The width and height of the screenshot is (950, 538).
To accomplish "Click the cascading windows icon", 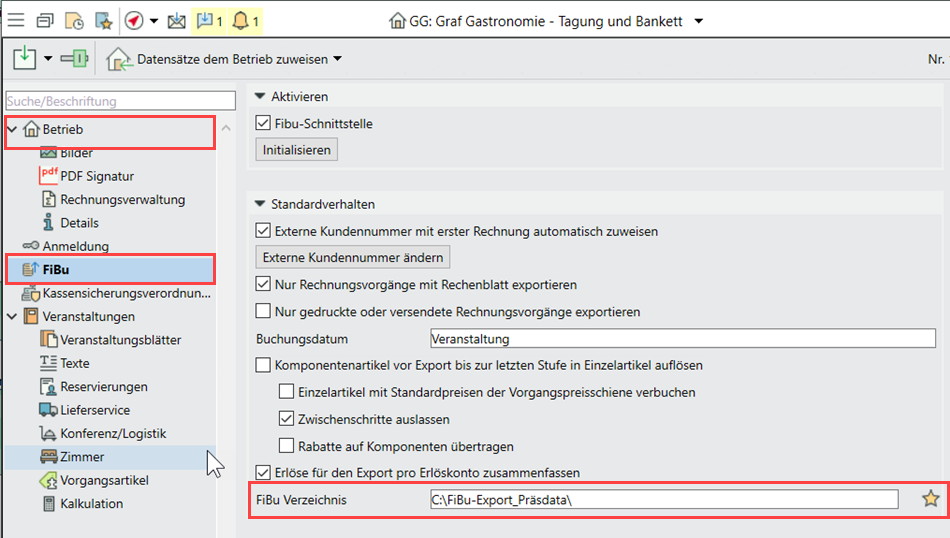I will (45, 20).
